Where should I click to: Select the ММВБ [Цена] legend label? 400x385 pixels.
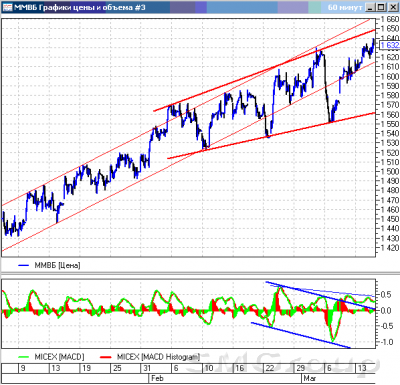point(57,266)
